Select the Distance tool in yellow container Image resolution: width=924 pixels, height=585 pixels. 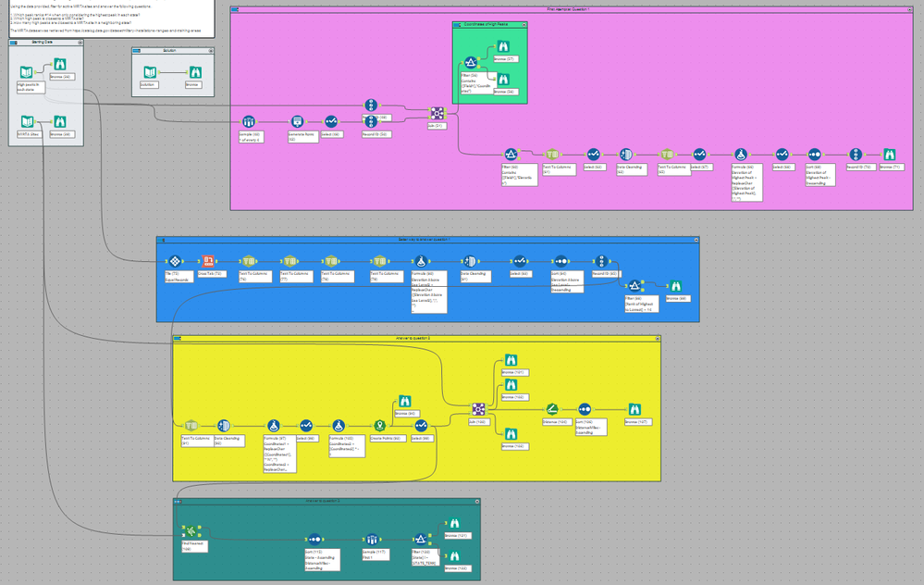coord(551,409)
